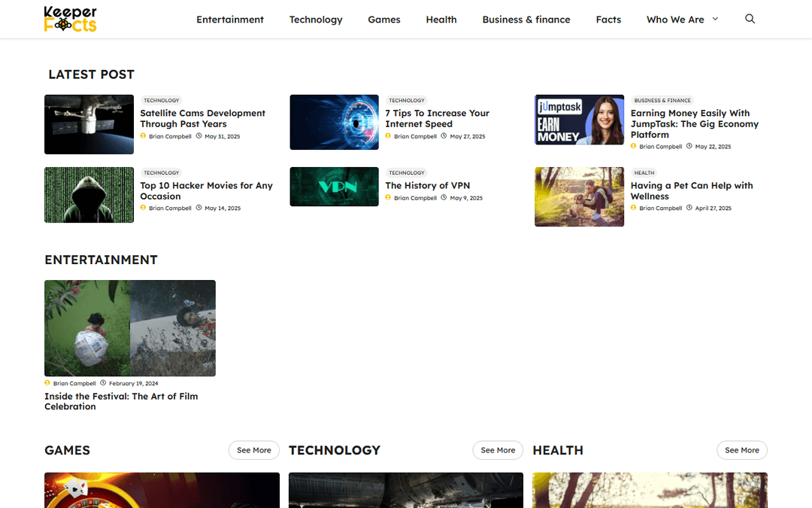Click Brian Campbell under Hacker Movies post

[170, 208]
